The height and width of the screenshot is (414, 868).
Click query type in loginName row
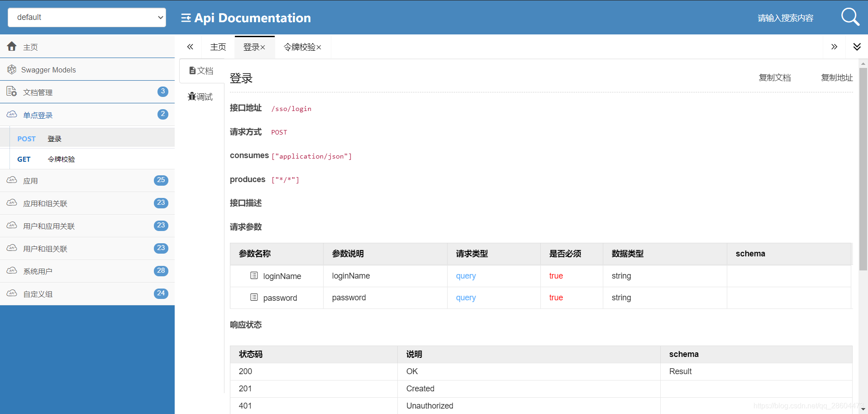[466, 276]
